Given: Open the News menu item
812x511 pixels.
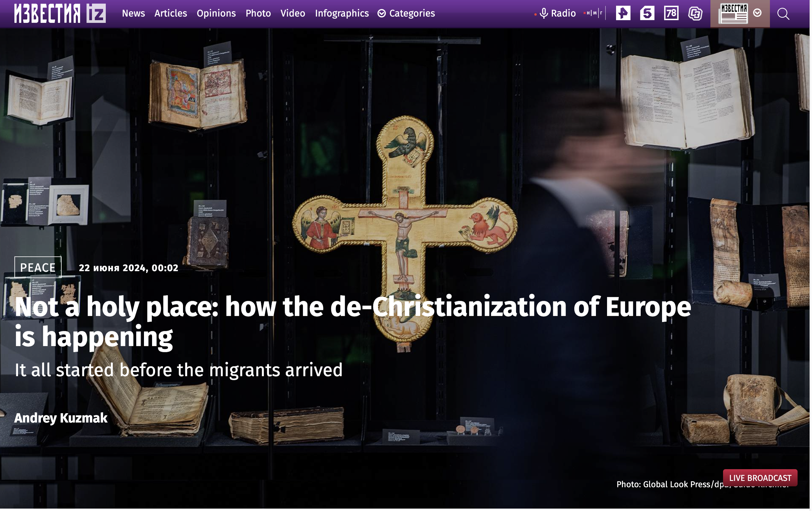Looking at the screenshot, I should 133,14.
